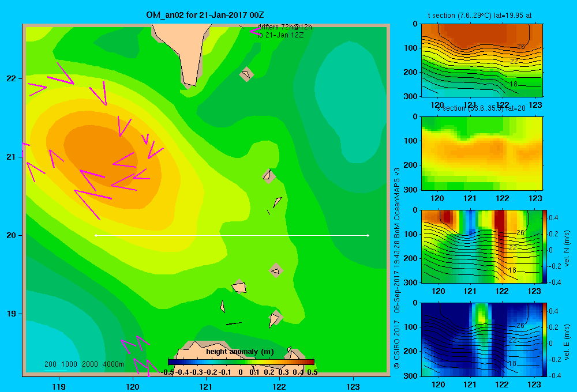
Task: Click the vel. N velocity colorbar
Action: [x=545, y=246]
